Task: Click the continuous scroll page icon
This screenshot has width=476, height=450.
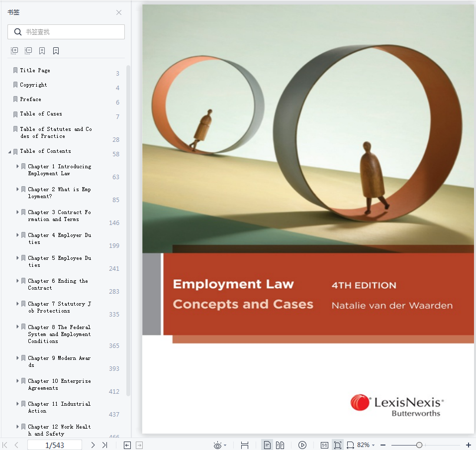Action: click(245, 446)
